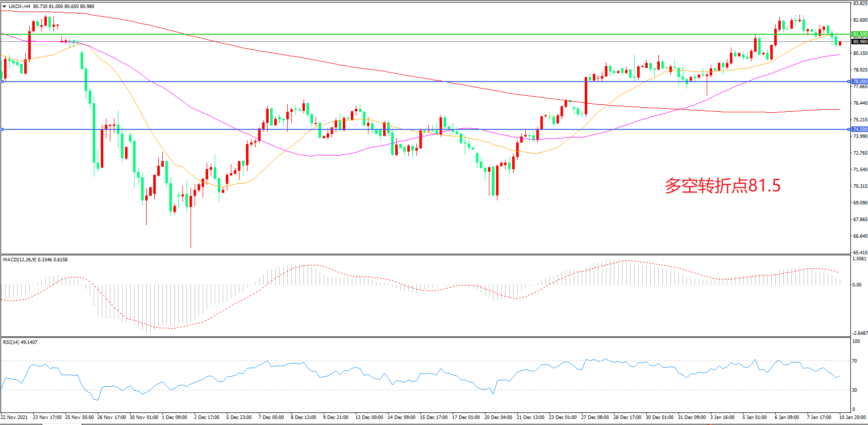868x425 pixels.
Task: Click the green 81.500 price label
Action: (x=859, y=34)
